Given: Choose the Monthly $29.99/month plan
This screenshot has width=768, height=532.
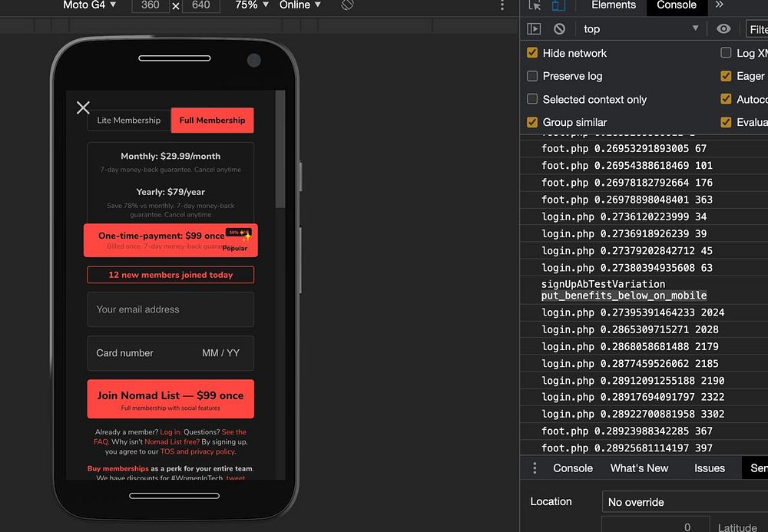Looking at the screenshot, I should point(170,162).
